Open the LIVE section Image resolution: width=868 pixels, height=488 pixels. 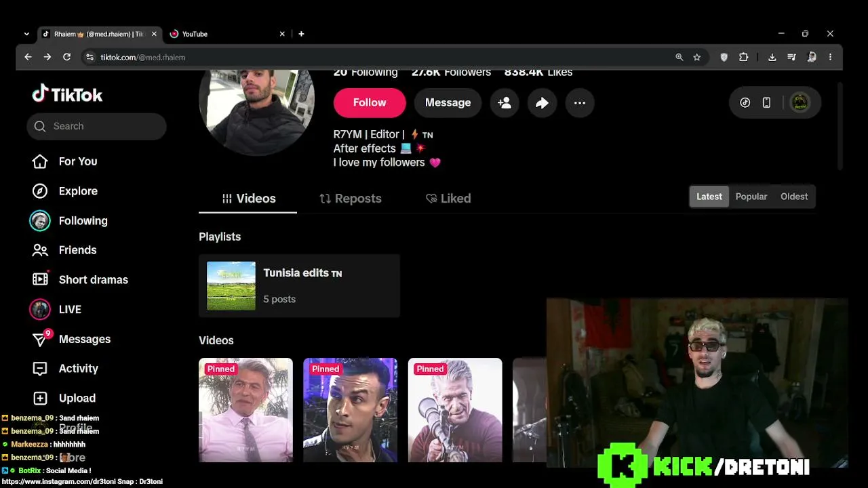(57, 309)
